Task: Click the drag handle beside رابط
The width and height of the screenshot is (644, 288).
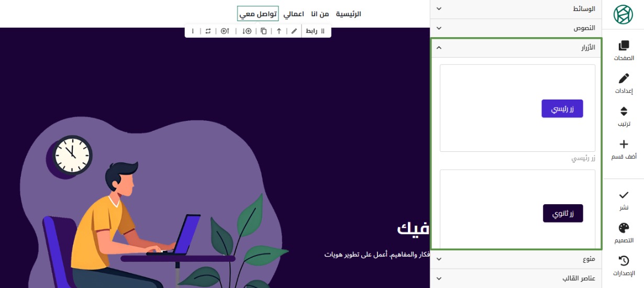Action: pos(323,31)
